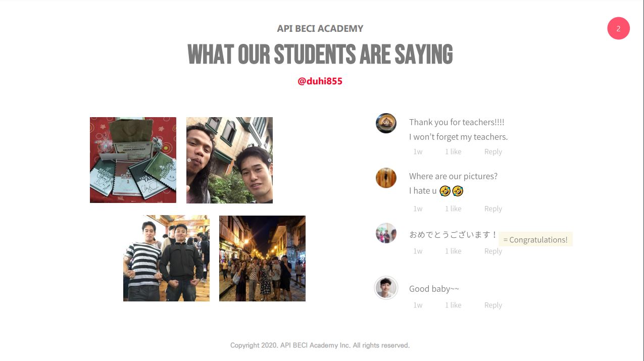Click '1 like' under 'I hate u' comment
The height and width of the screenshot is (361, 644).
tap(453, 209)
